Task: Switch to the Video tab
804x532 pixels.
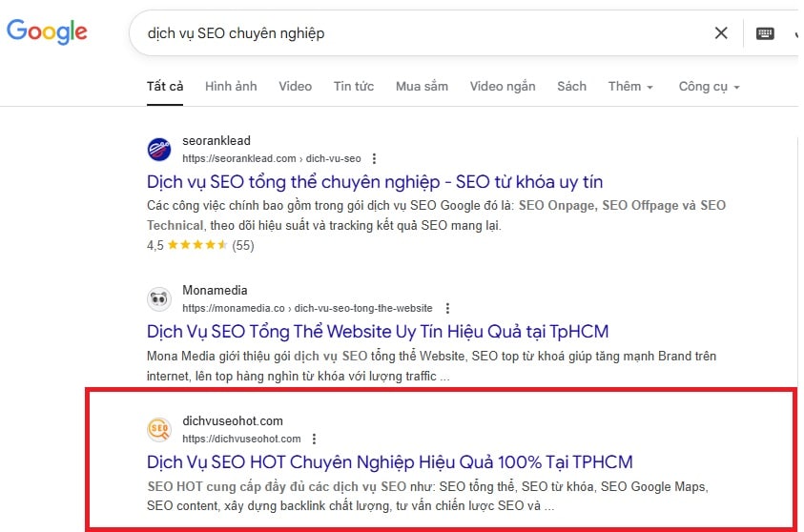Action: tap(295, 86)
